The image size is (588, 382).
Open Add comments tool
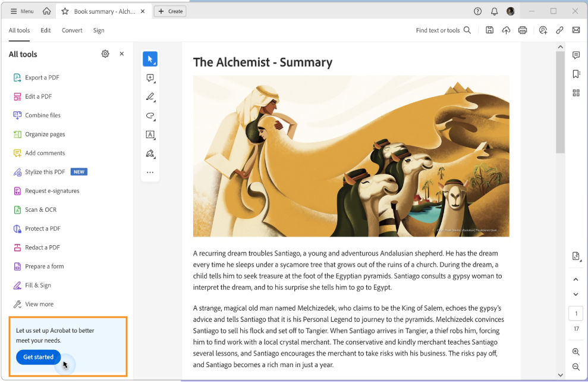39,153
